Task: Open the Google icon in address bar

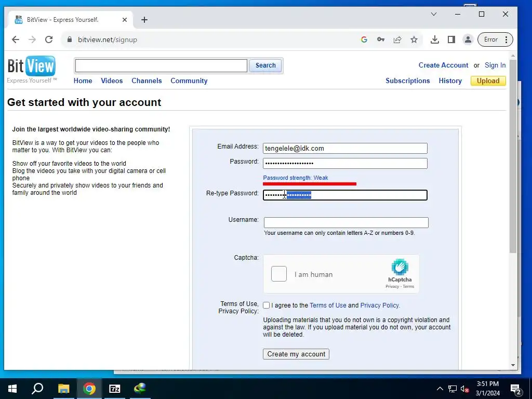Action: 364,39
